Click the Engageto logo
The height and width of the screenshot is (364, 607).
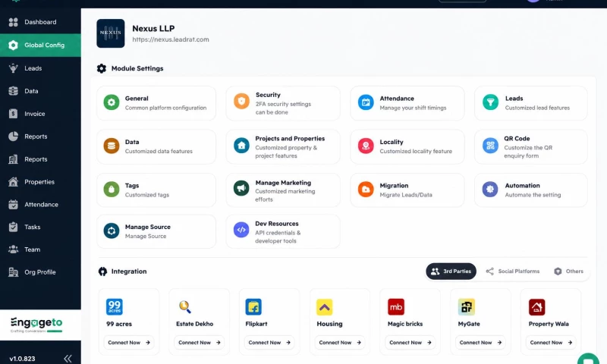tap(36, 325)
